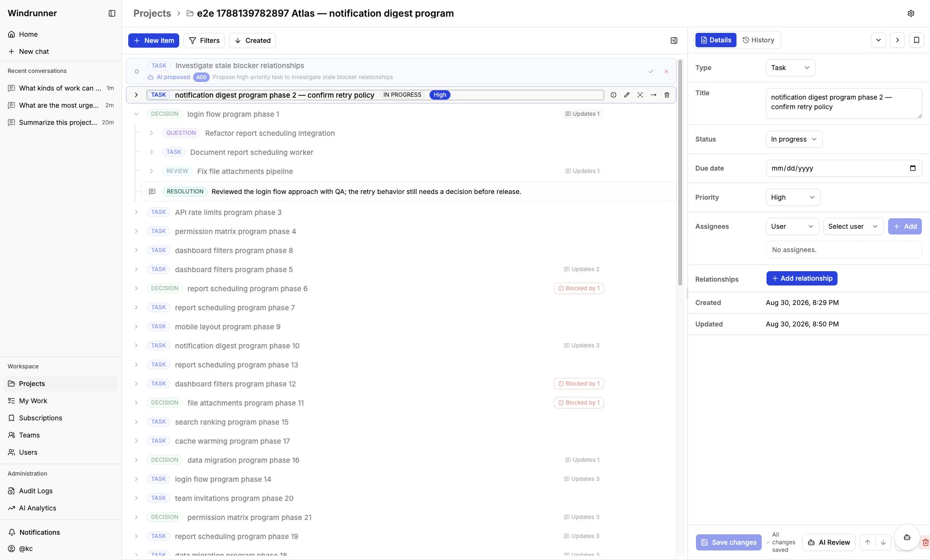Open the assignee type User dropdown
Screen dimensions: 930x560
pos(792,226)
